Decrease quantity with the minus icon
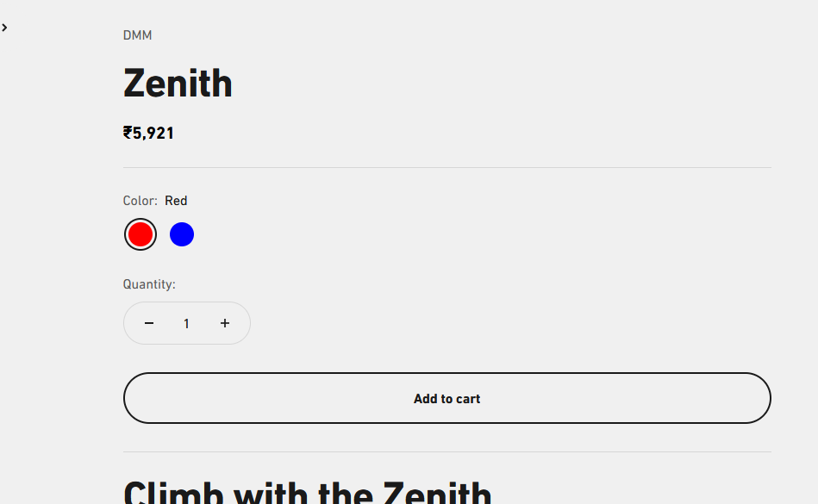The image size is (818, 504). 149,323
